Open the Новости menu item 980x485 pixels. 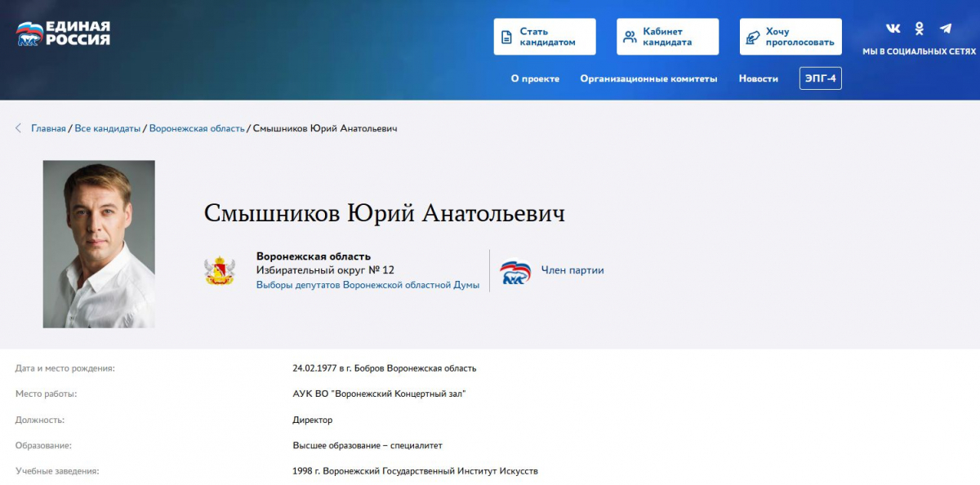coord(759,79)
